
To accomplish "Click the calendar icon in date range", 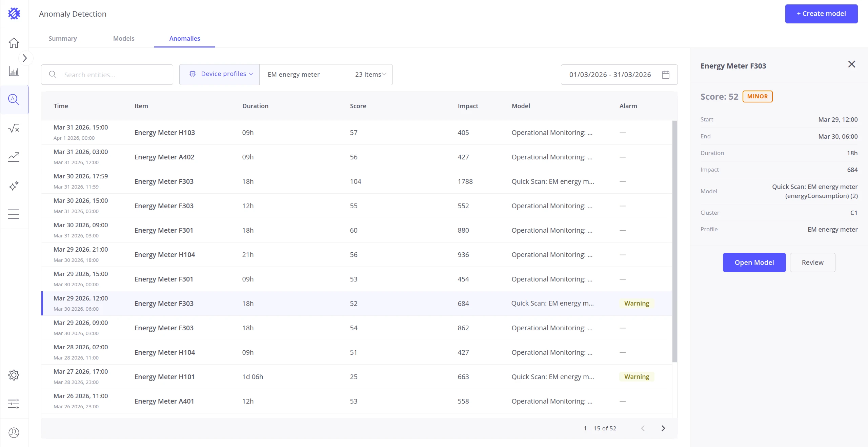I will pyautogui.click(x=665, y=75).
